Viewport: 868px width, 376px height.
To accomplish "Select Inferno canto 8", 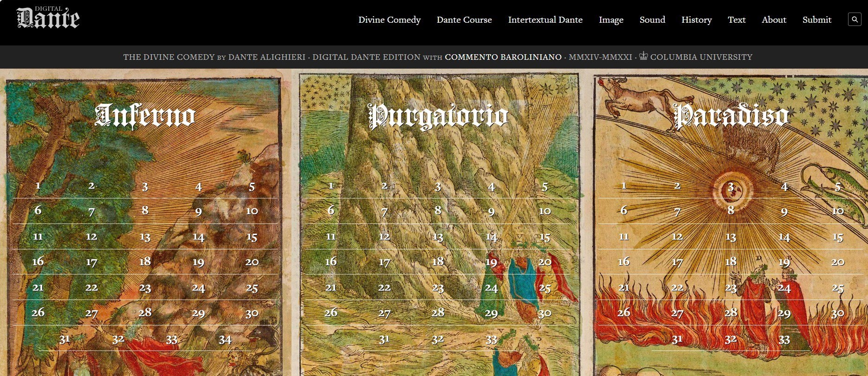I will (145, 210).
